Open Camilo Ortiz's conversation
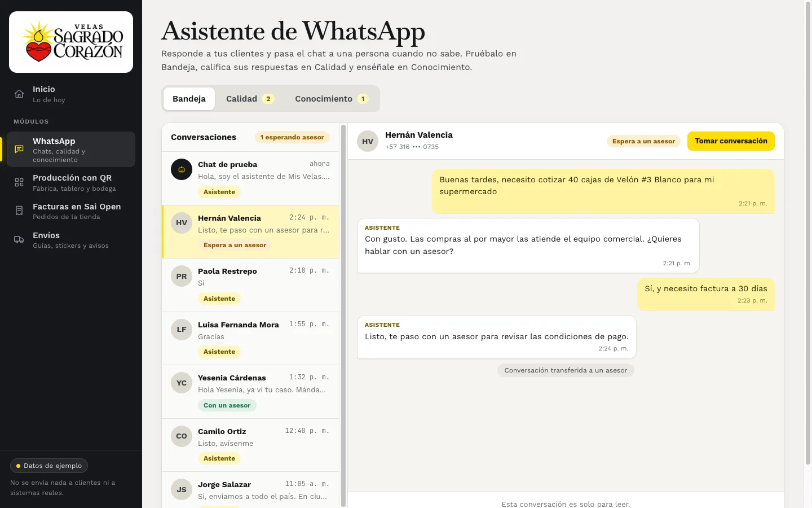The height and width of the screenshot is (508, 812). 250,445
